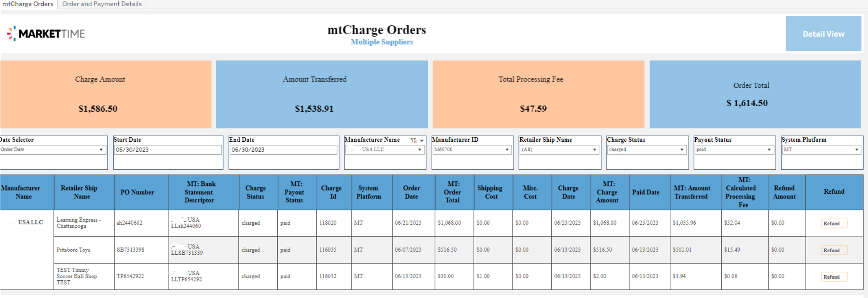Click the Start Date input field
Image resolution: width=868 pixels, height=298 pixels.
(x=168, y=150)
